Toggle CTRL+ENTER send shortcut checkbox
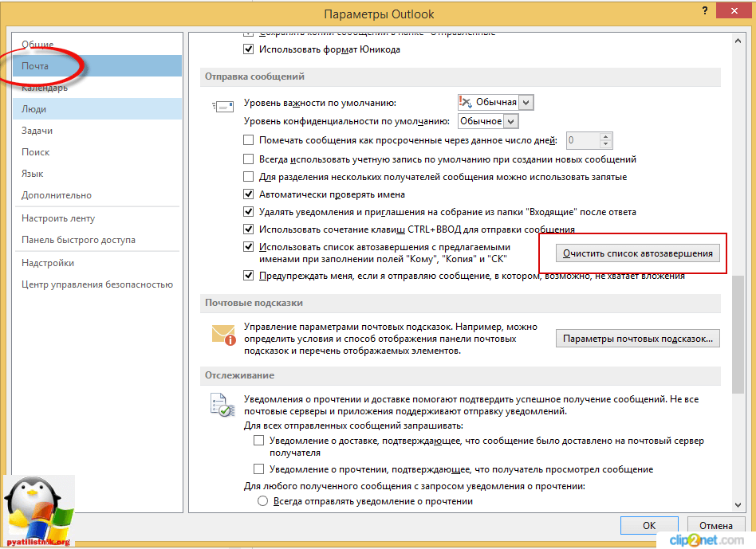 click(x=248, y=229)
